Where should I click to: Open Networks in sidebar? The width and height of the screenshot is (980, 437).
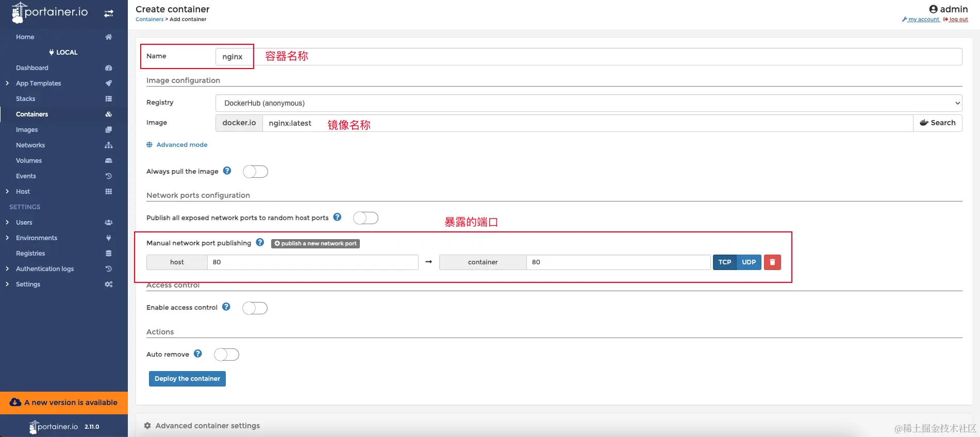[30, 145]
